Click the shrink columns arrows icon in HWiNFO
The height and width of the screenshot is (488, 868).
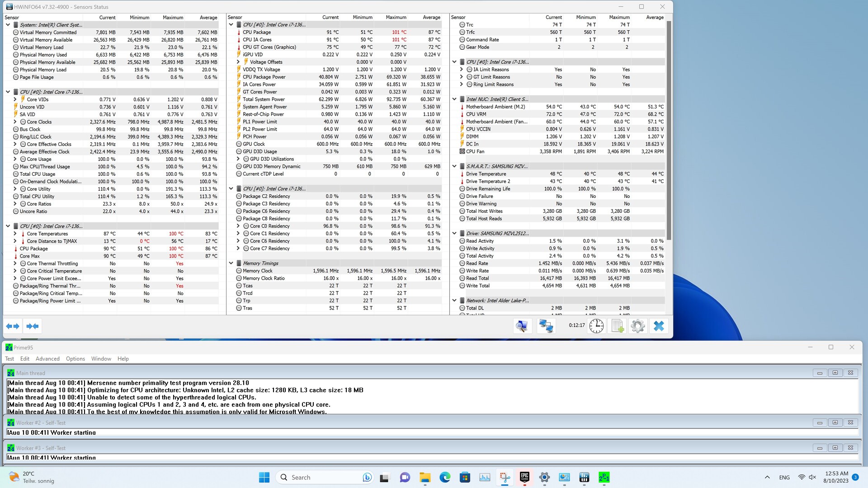pos(33,326)
